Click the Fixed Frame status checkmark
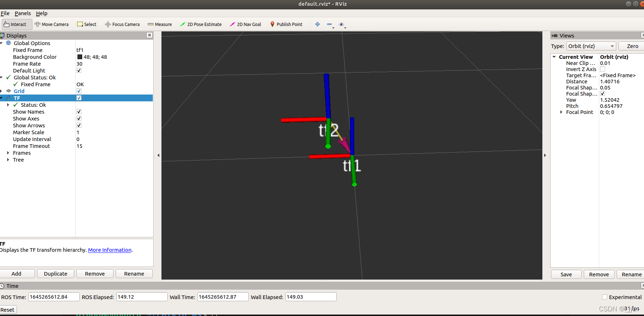The width and height of the screenshot is (644, 316). pyautogui.click(x=15, y=84)
